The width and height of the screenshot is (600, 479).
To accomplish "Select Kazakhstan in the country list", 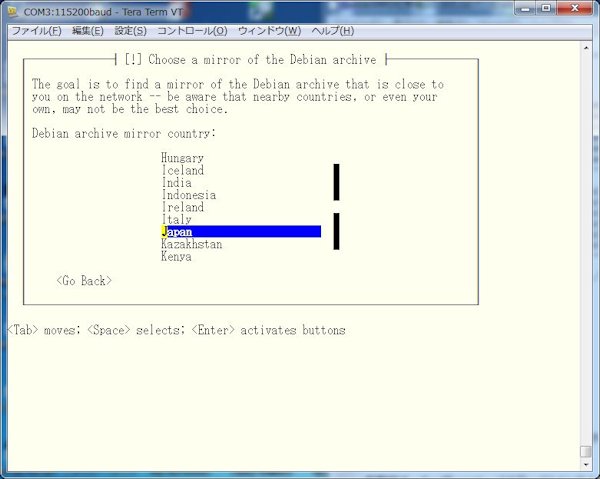I will [x=191, y=244].
